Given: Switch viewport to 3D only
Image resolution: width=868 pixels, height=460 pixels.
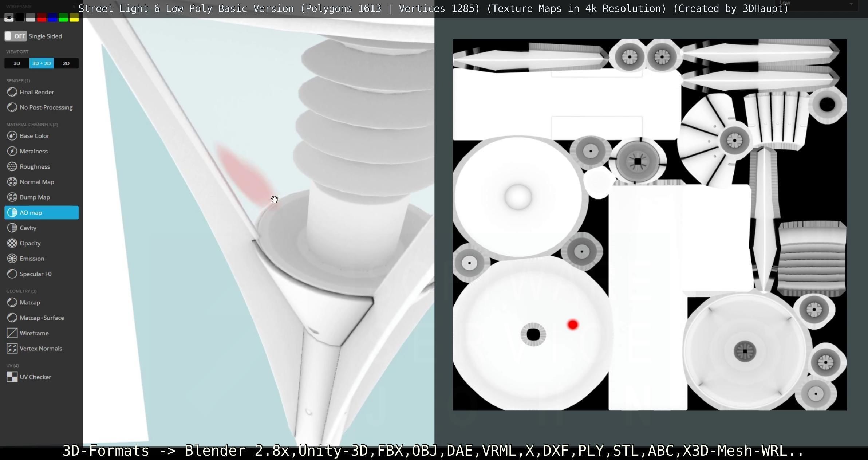Looking at the screenshot, I should [x=17, y=63].
